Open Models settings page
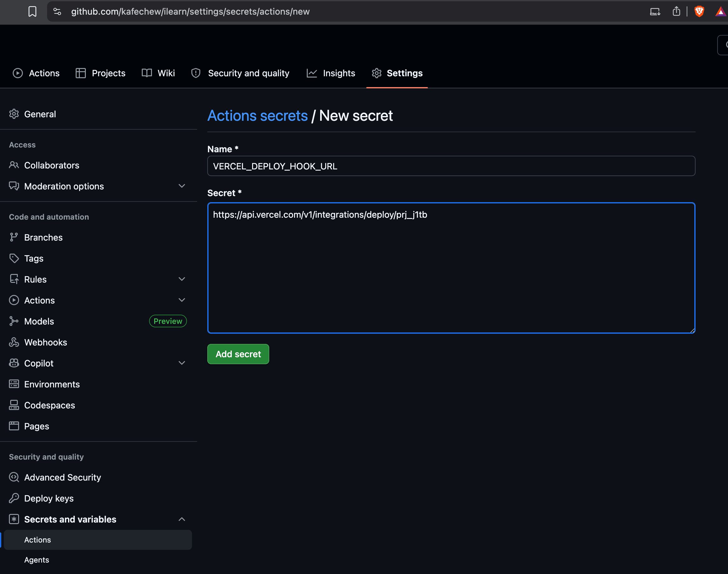The image size is (728, 574). click(39, 321)
